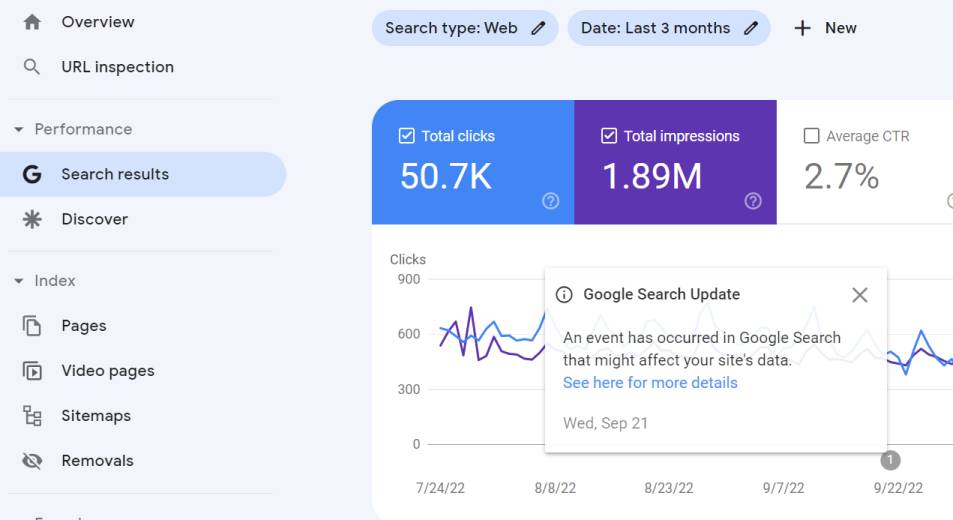953x520 pixels.
Task: Click the Wed, Sep 21 date text
Action: (x=605, y=423)
